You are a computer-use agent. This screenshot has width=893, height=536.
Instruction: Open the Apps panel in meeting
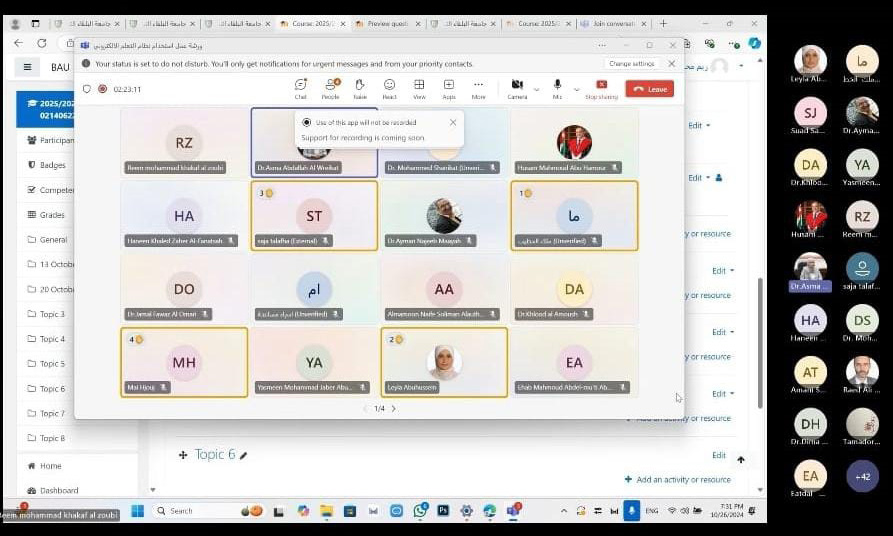pos(449,87)
